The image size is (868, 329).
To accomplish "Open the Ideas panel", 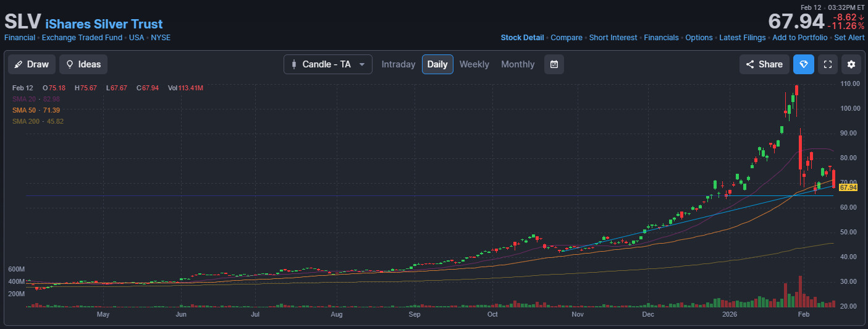I will pos(83,64).
